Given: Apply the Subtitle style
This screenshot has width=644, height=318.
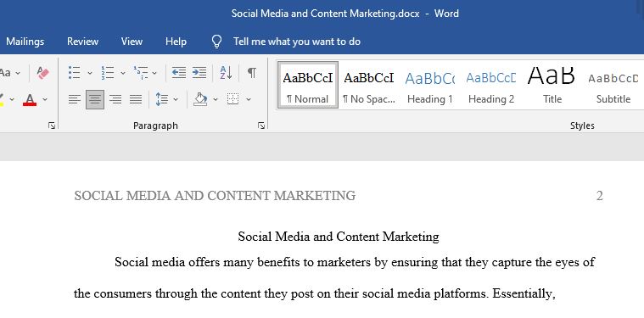Looking at the screenshot, I should click(x=613, y=85).
